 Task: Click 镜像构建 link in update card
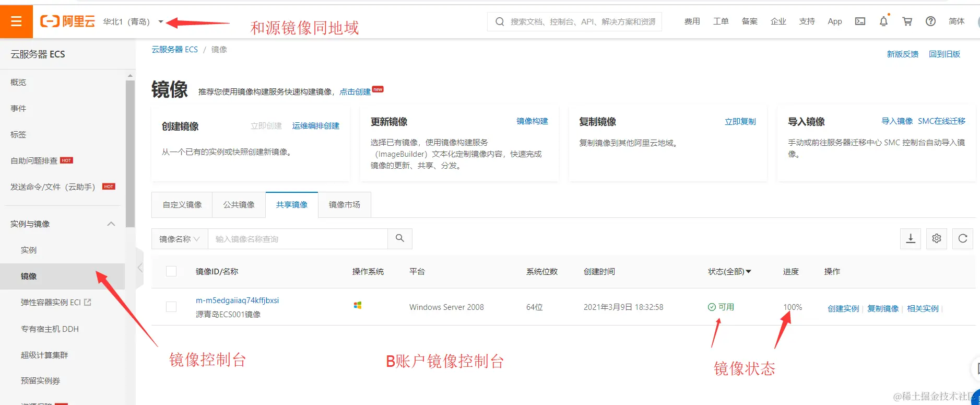pyautogui.click(x=532, y=121)
